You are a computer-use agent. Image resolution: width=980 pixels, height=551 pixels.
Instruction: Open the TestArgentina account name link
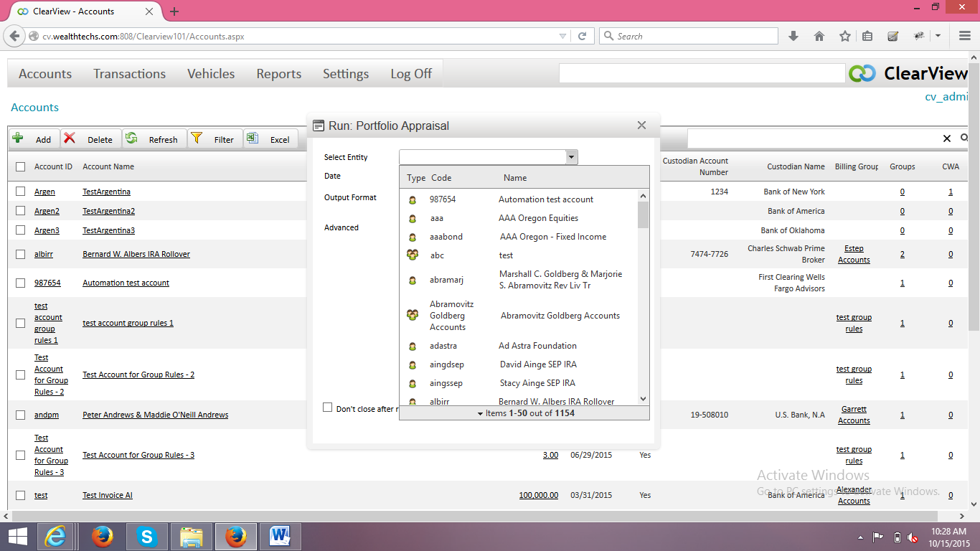[x=106, y=192]
